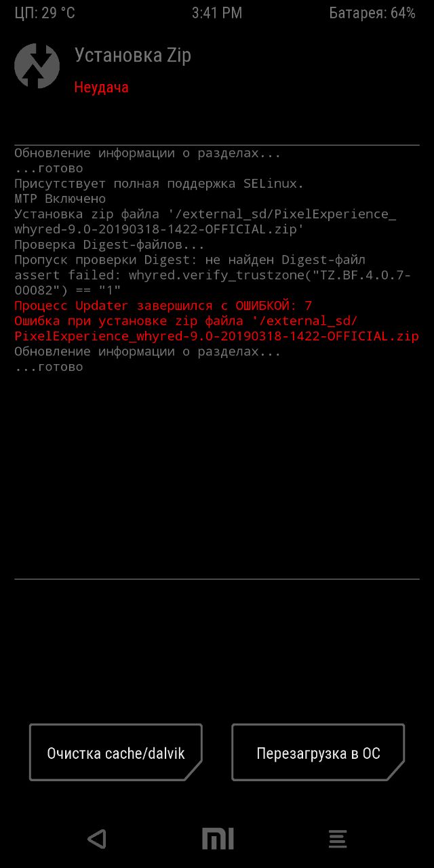The height and width of the screenshot is (868, 434).
Task: Tap the Пропуск проверки Digest log line
Action: click(190, 260)
